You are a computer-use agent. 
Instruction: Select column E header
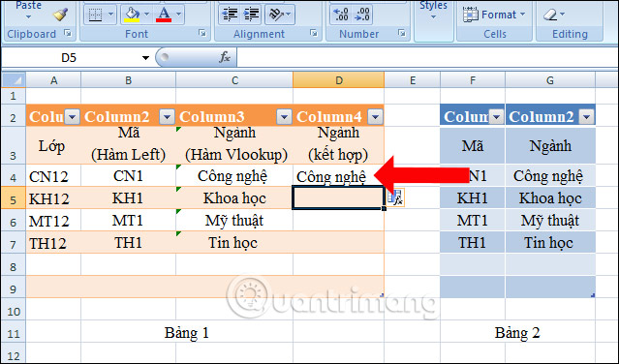(412, 80)
